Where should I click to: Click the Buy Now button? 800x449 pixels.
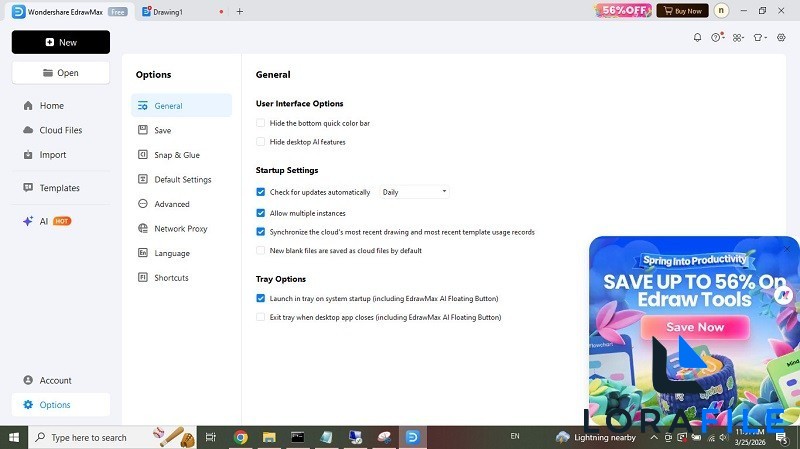pyautogui.click(x=683, y=11)
